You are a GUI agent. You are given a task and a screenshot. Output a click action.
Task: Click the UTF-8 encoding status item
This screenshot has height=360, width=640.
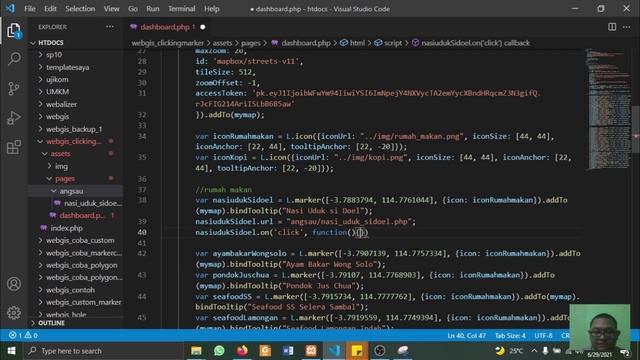(x=543, y=336)
